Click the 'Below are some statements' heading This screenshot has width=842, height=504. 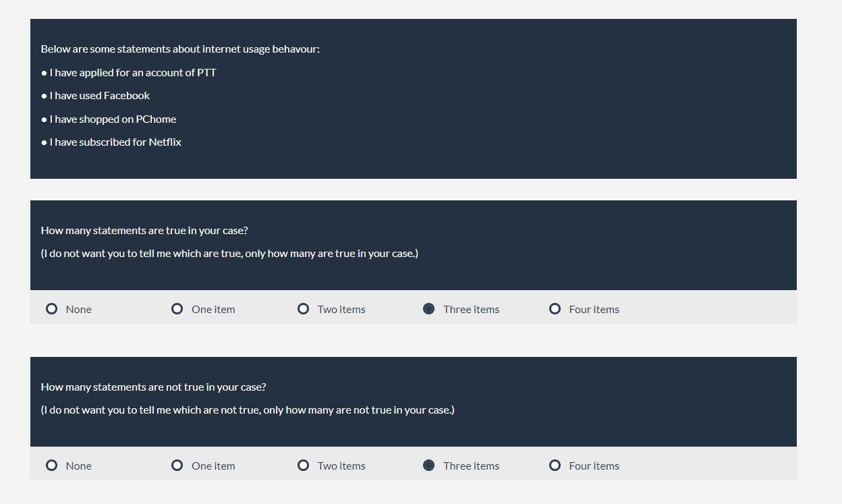[x=180, y=49]
